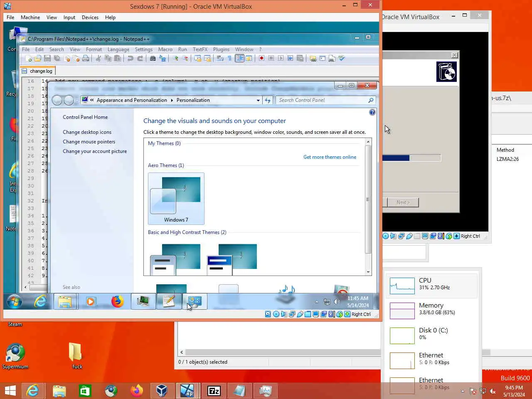The width and height of the screenshot is (532, 399).
Task: Open the VirtualBox cube icon on host taskbar
Action: point(162,391)
